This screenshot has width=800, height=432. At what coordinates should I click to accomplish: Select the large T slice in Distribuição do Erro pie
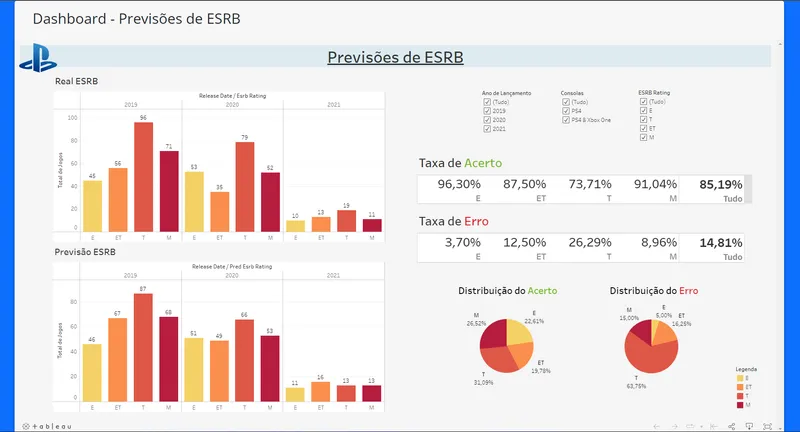pos(653,354)
